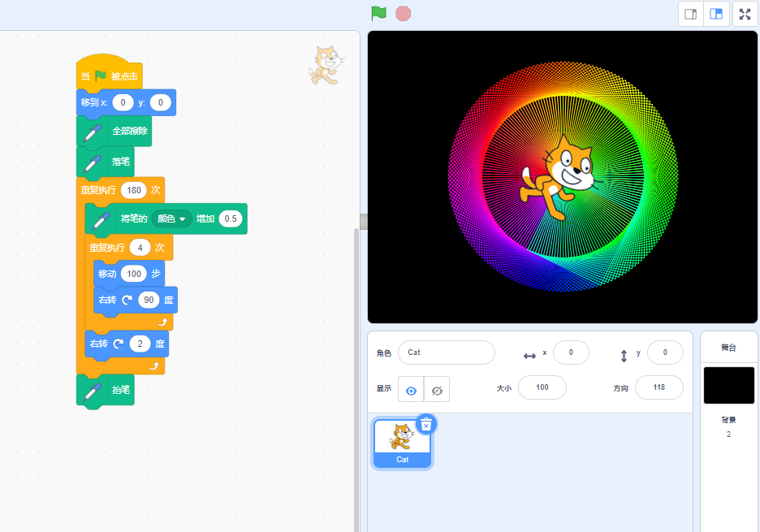Click the inner repeat count 4
This screenshot has height=532, width=760.
pos(140,248)
